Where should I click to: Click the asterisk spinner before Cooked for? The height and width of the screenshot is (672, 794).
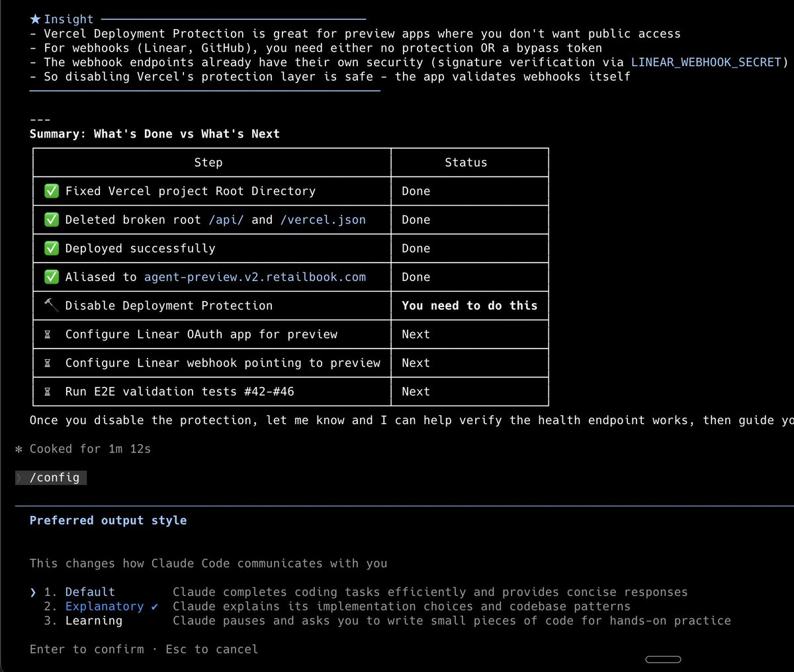pos(19,450)
